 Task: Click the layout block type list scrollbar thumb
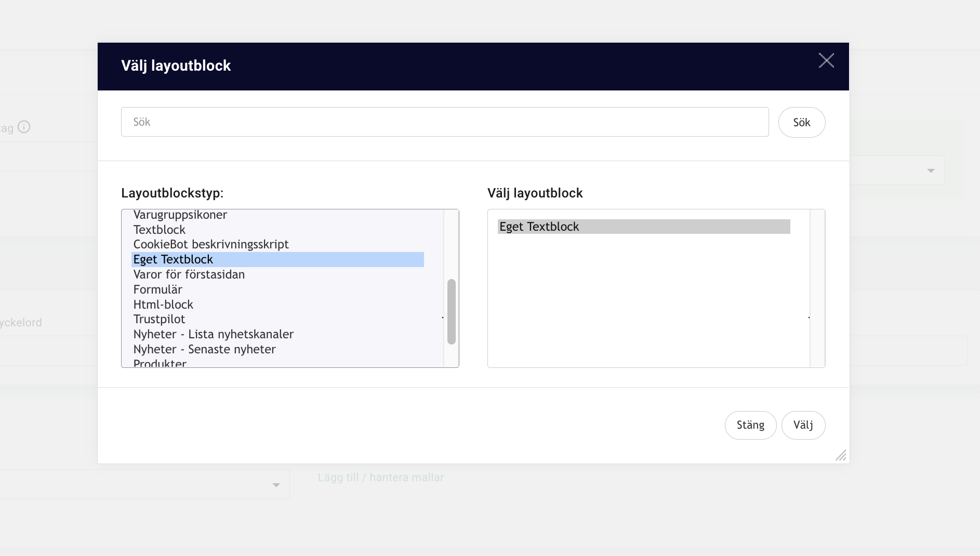tap(452, 312)
